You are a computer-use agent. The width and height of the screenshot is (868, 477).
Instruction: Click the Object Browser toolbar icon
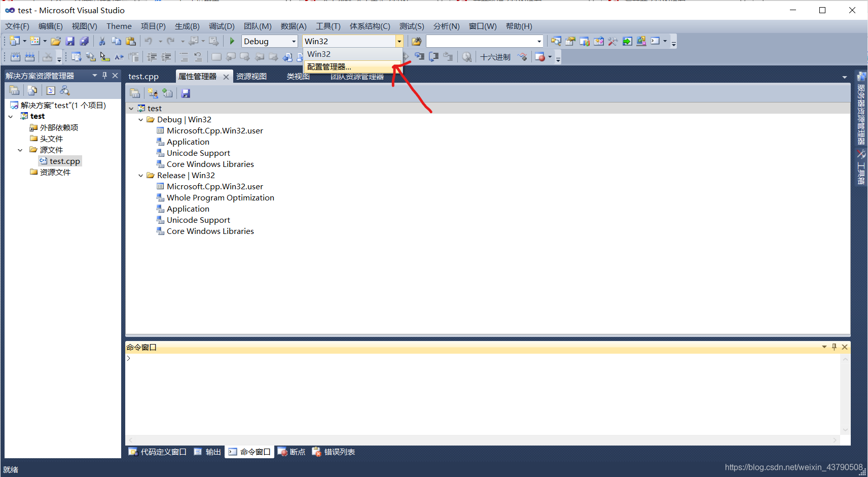pos(599,42)
